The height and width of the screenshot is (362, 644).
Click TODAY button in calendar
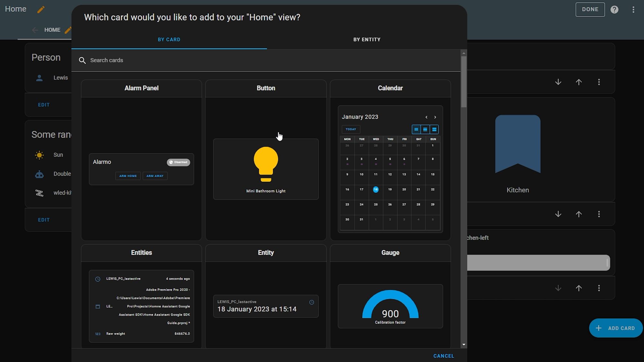coord(351,129)
